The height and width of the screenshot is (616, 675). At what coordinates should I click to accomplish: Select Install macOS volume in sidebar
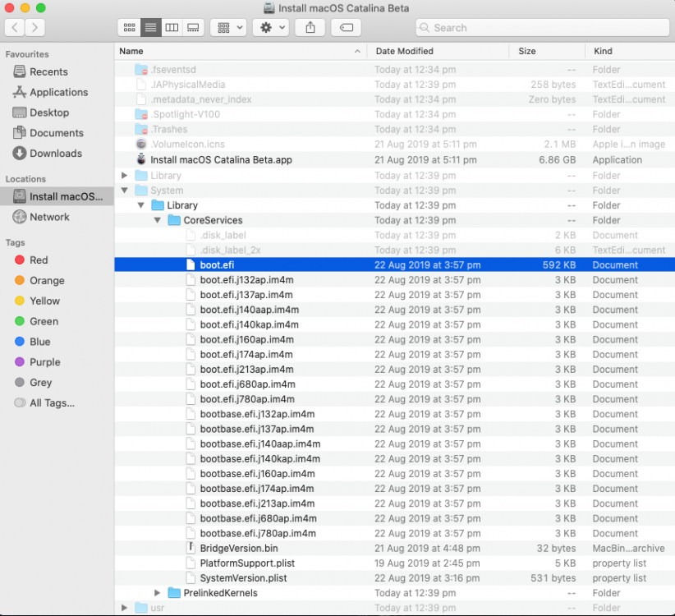57,196
